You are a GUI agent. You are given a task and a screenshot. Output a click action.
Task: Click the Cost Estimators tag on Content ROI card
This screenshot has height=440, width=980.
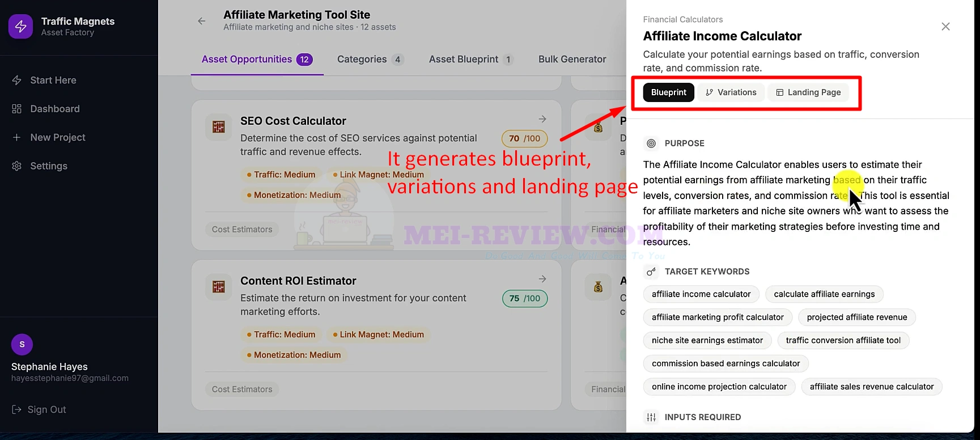[242, 389]
